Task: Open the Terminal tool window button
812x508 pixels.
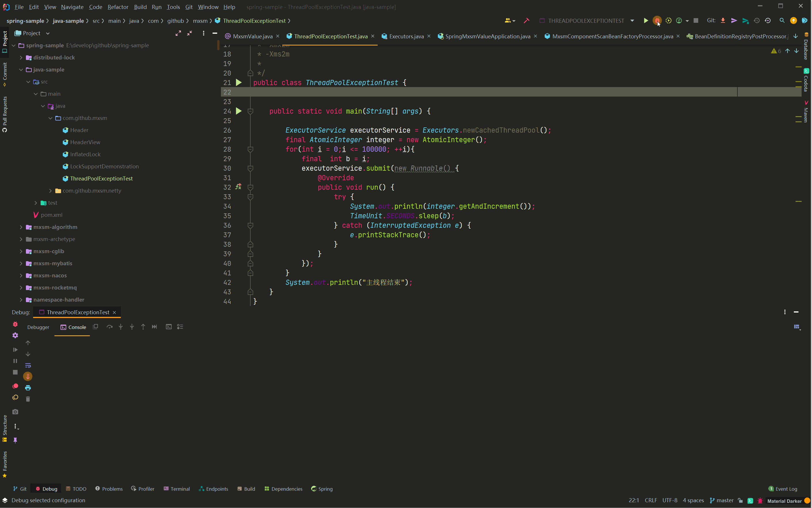Action: [x=177, y=489]
